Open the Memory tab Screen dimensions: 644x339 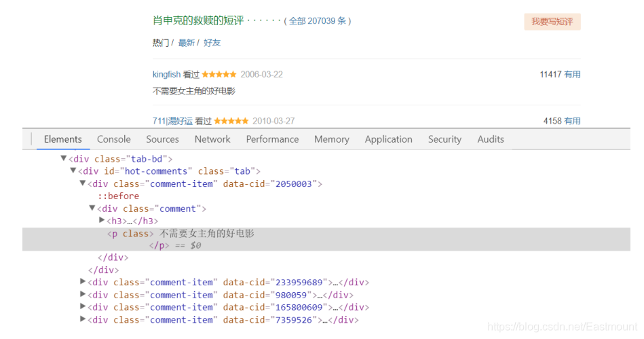click(x=332, y=139)
